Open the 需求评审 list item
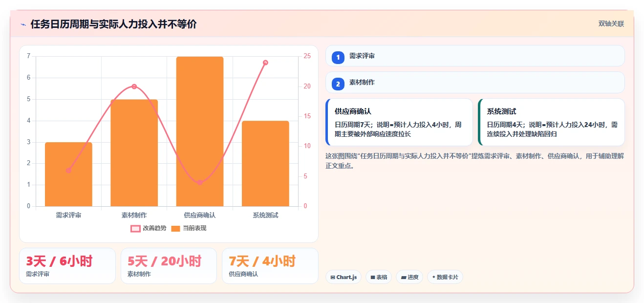This screenshot has height=303, width=644. pyautogui.click(x=475, y=56)
